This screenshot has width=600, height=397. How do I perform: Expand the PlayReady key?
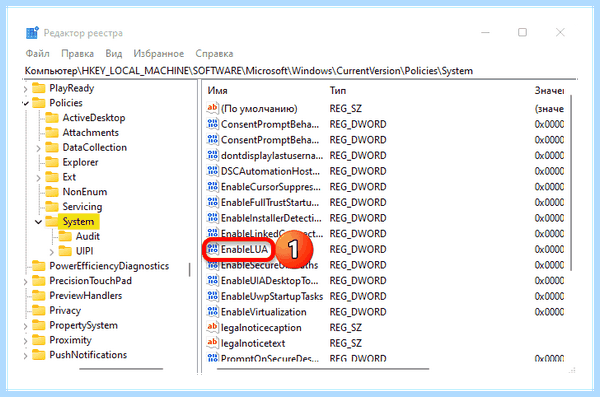tap(26, 89)
